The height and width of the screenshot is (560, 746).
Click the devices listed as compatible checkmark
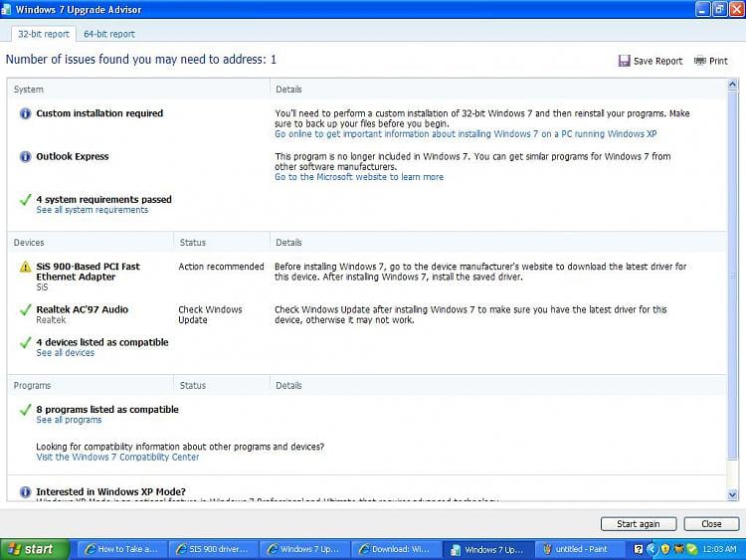coord(25,342)
